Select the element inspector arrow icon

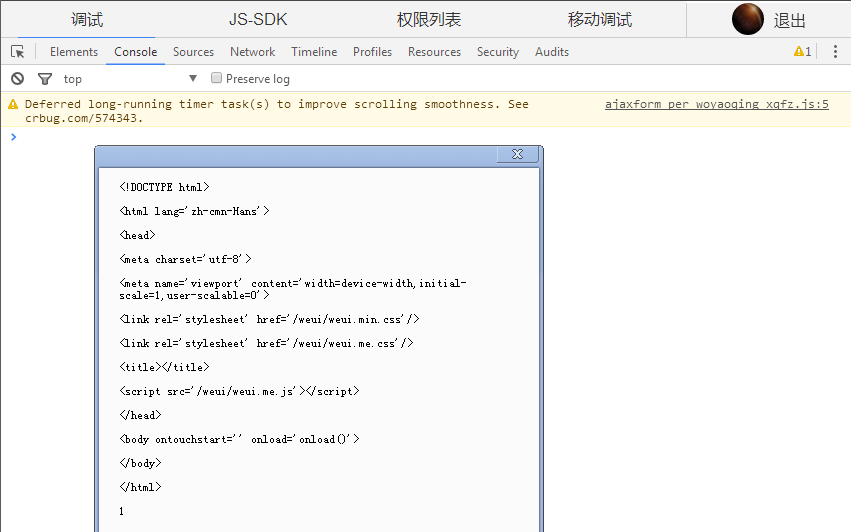[x=17, y=52]
